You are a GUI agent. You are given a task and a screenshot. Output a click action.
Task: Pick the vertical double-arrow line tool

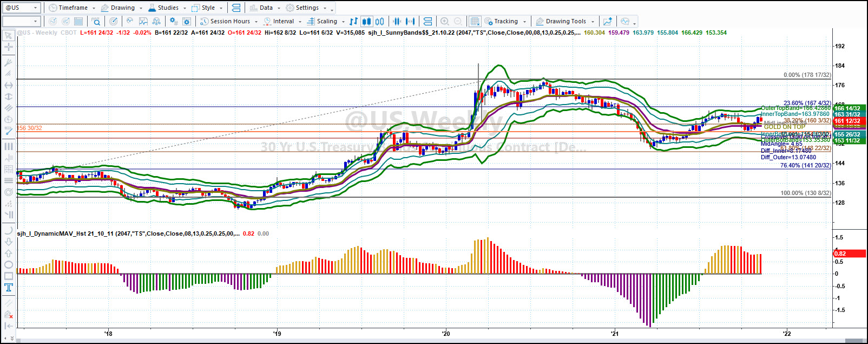[x=9, y=96]
